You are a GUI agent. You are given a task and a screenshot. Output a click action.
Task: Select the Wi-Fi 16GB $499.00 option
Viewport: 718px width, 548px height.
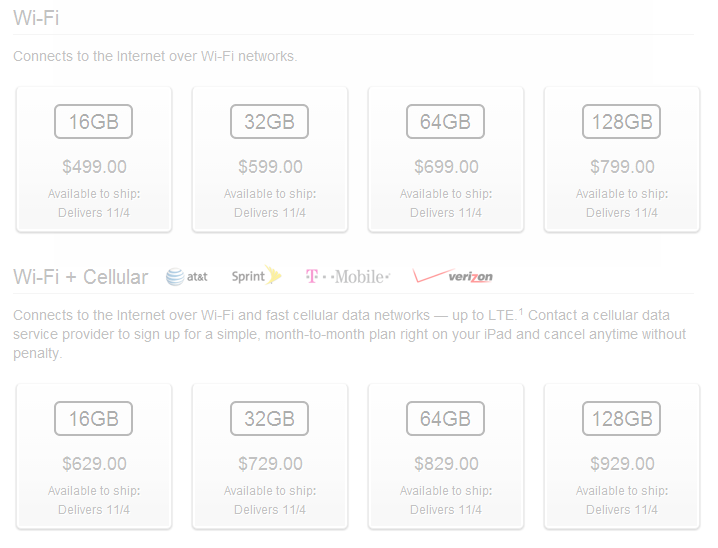pyautogui.click(x=94, y=159)
